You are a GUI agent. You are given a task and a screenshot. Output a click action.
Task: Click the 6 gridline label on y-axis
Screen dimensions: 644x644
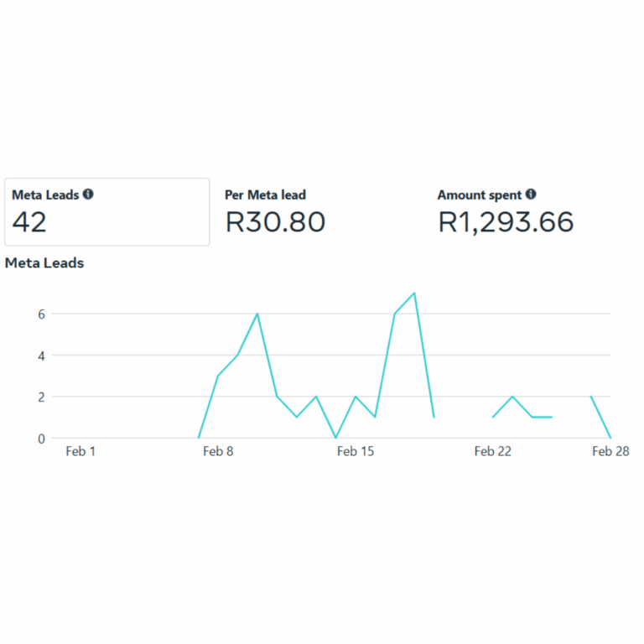(x=41, y=314)
